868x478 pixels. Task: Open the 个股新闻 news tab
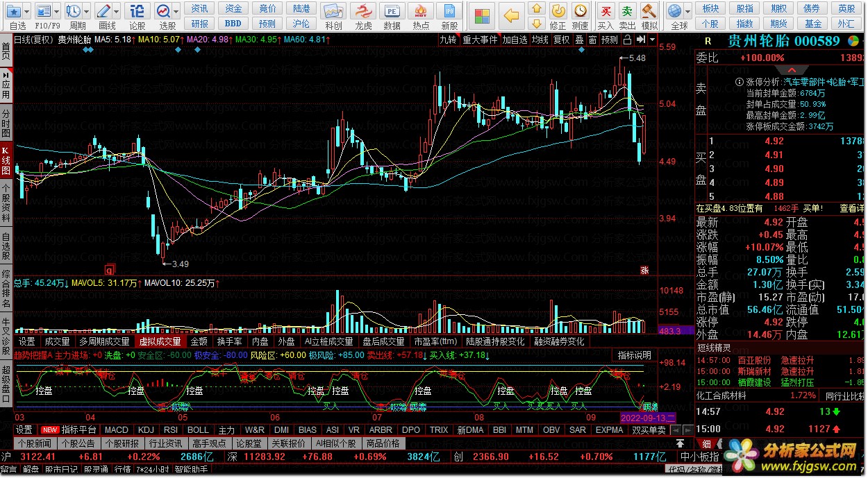coord(35,443)
